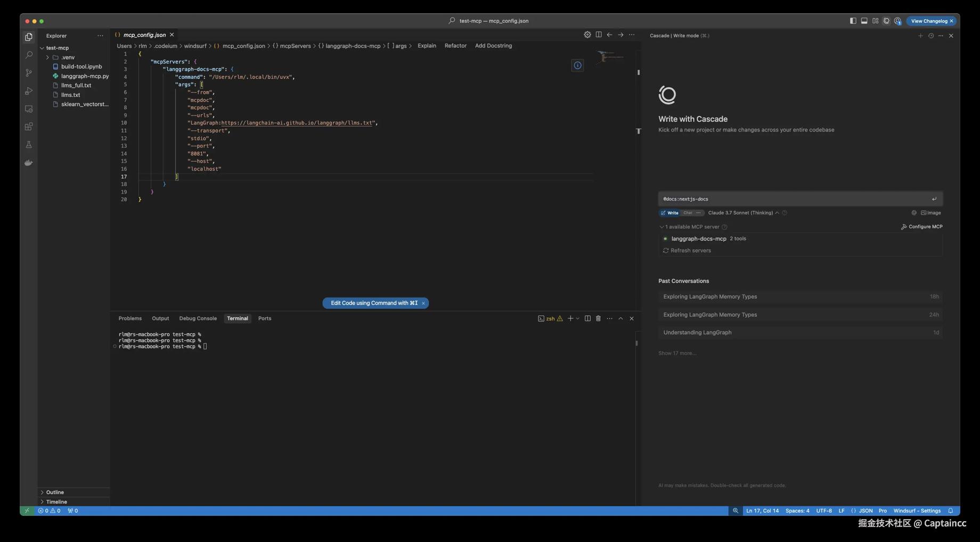The height and width of the screenshot is (542, 980).
Task: Open Cascade conversation history clock
Action: tap(931, 36)
